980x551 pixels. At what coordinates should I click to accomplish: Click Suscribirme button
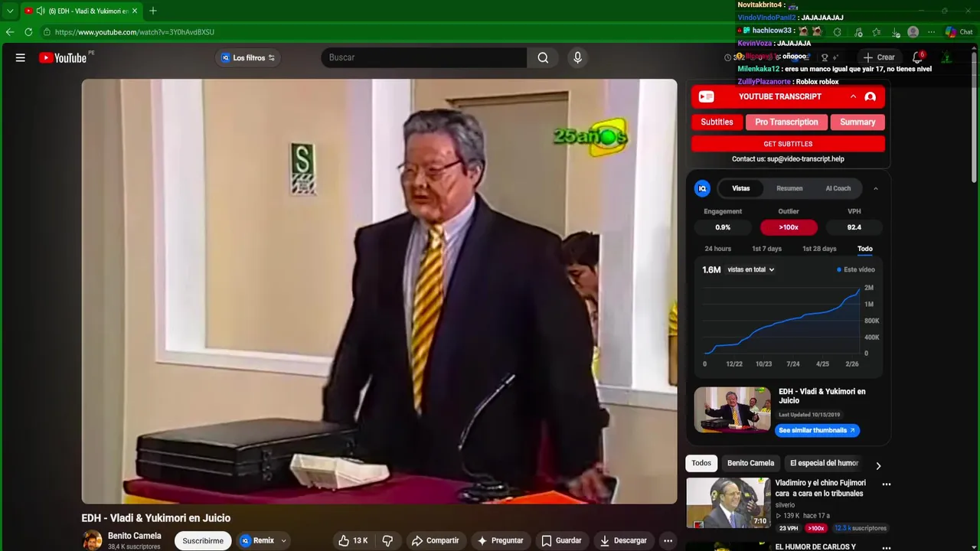click(203, 540)
